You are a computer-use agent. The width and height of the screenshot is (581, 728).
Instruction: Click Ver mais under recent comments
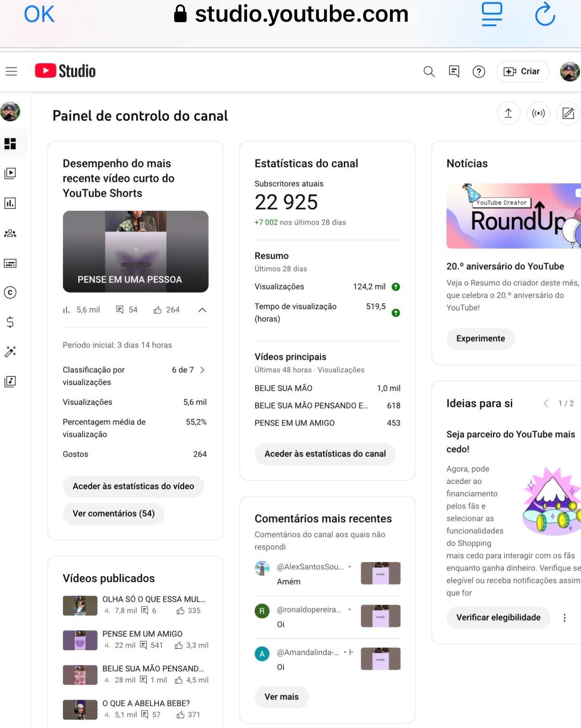click(281, 697)
